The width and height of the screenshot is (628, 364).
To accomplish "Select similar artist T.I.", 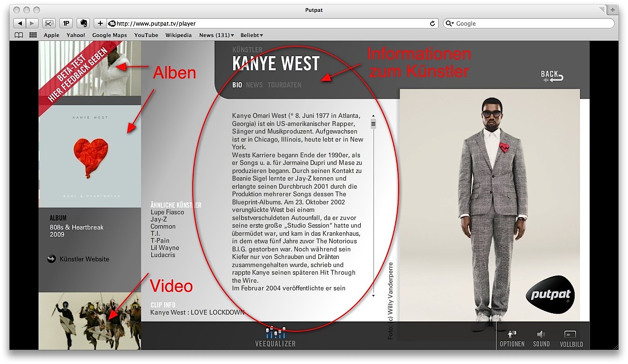I will 155,233.
